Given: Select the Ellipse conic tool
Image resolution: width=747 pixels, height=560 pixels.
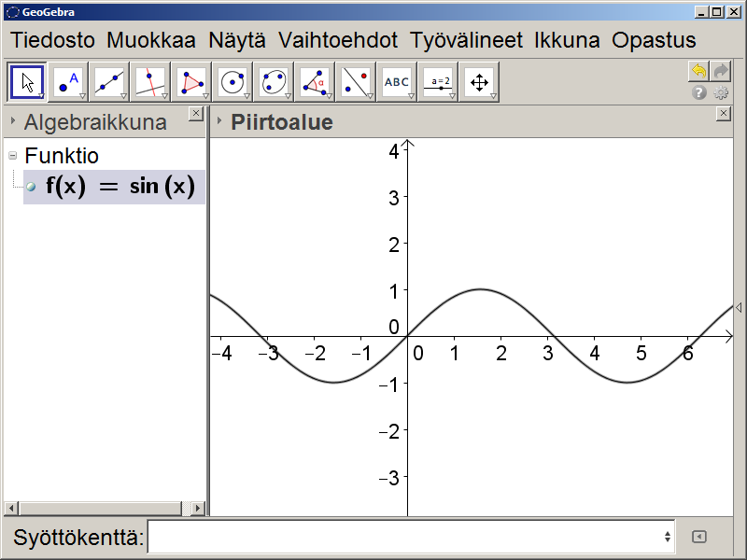Looking at the screenshot, I should 273,82.
